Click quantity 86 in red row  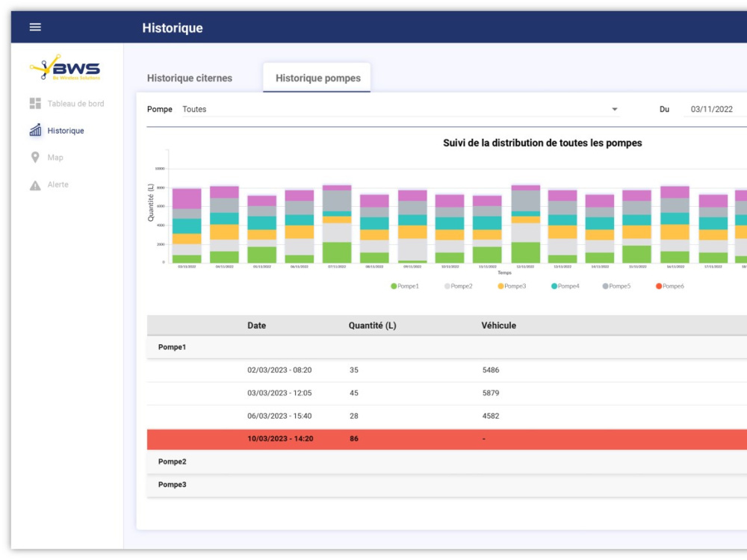coord(354,438)
